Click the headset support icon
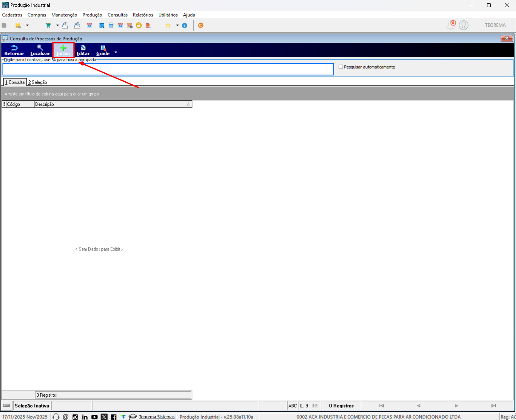The image size is (516, 420). click(x=56, y=417)
